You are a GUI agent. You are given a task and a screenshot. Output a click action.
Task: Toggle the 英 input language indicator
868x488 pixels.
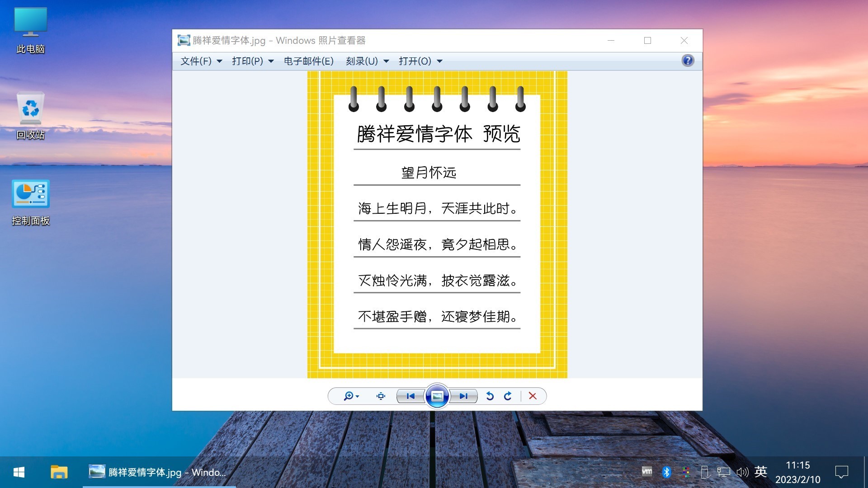click(x=760, y=472)
